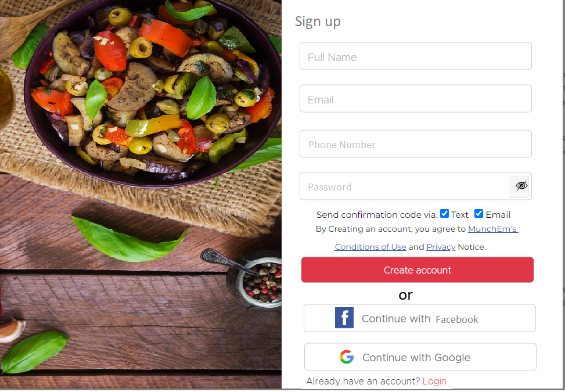Enable Text confirmation code checkbox
The image size is (565, 392).
pyautogui.click(x=444, y=214)
